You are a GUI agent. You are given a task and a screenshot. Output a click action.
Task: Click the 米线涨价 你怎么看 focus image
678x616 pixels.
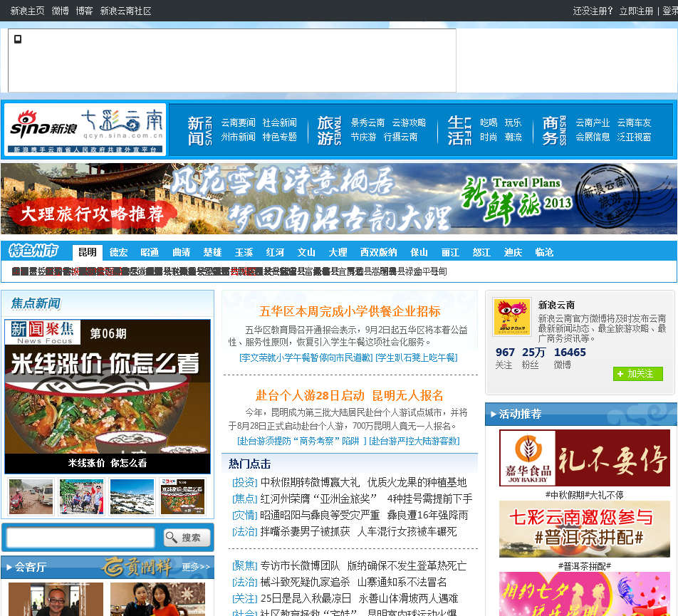(108, 397)
